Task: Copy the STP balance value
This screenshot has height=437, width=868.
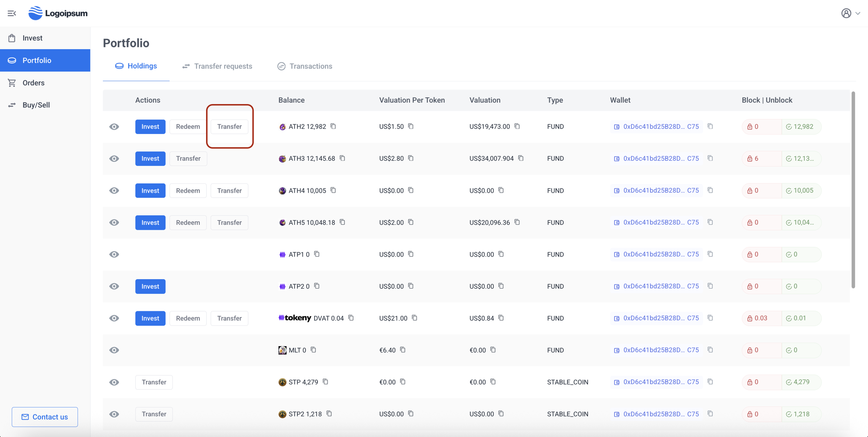Action: pyautogui.click(x=325, y=382)
